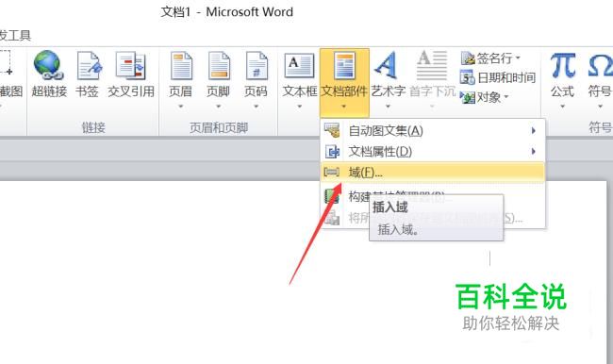This screenshot has width=613, height=364.
Task: Open the 开发工具 ribbon tab
Action: [x=15, y=36]
